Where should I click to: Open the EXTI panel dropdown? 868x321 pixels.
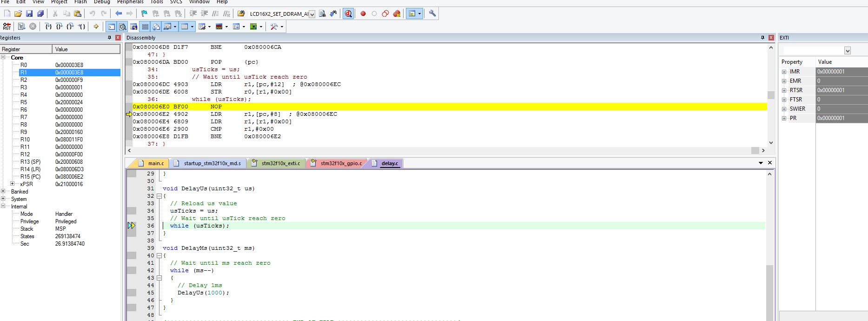pyautogui.click(x=848, y=51)
